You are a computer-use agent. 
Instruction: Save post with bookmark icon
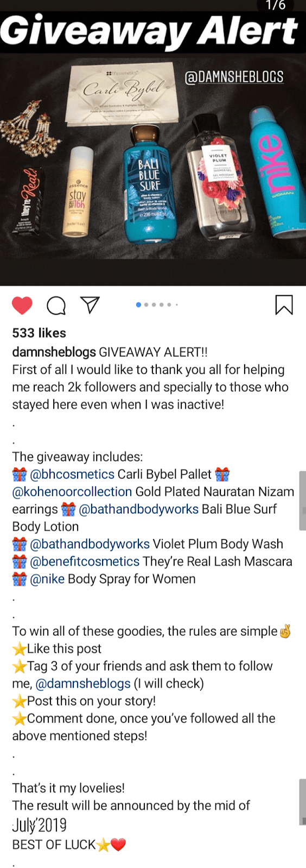pos(284,305)
